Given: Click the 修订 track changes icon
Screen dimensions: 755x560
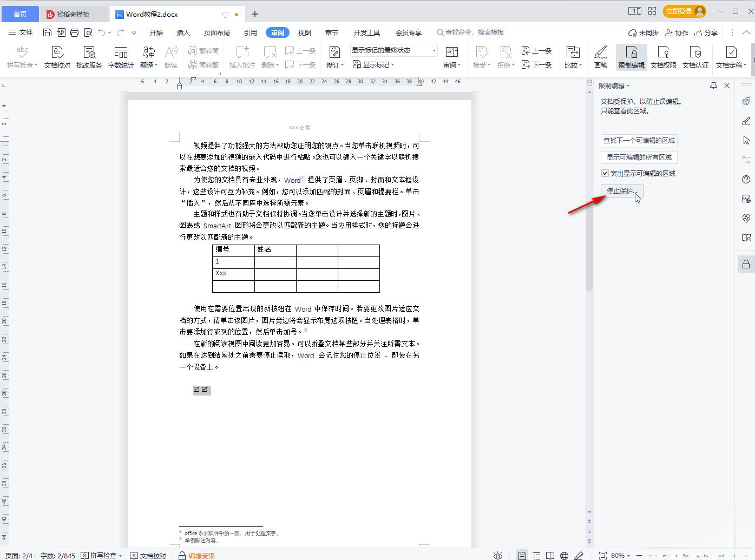Looking at the screenshot, I should 334,52.
